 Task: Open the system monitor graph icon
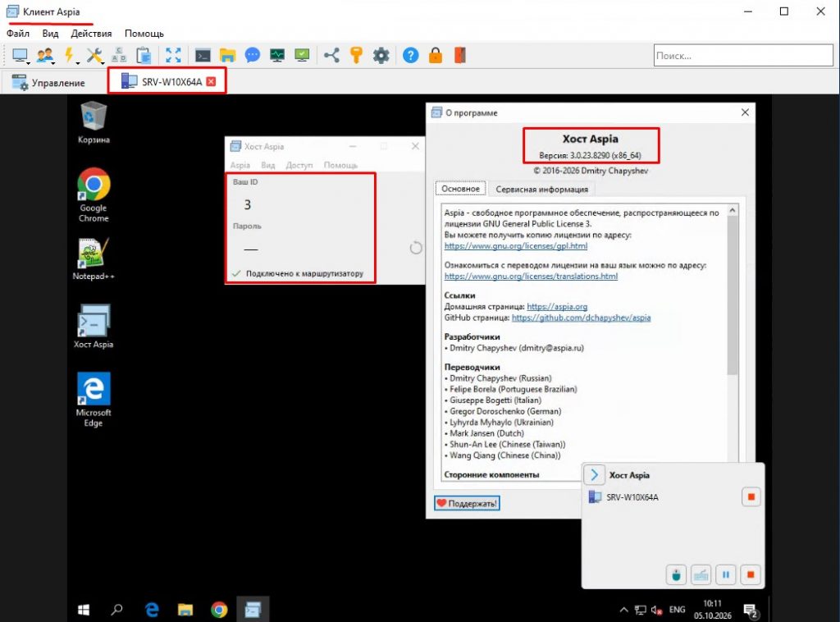277,55
